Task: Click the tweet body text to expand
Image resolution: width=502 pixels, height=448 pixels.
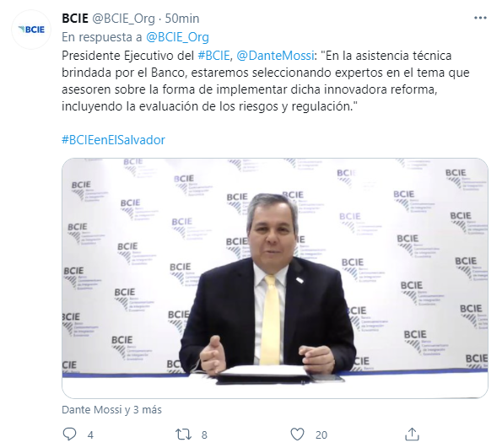Action: point(266,81)
